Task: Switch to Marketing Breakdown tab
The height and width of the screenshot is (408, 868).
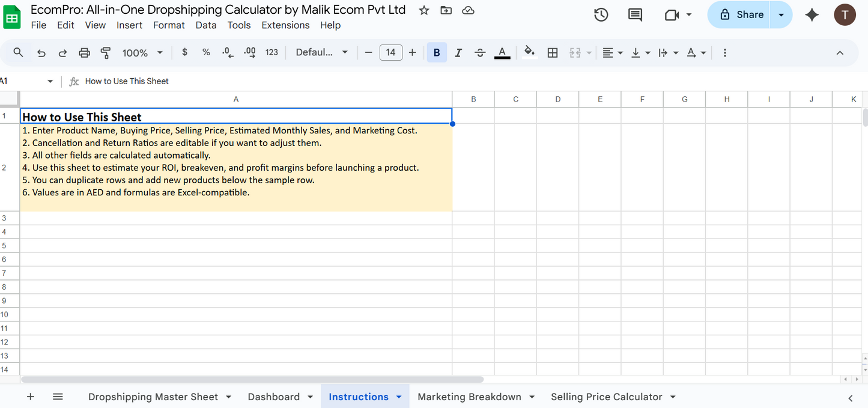Action: pos(469,397)
